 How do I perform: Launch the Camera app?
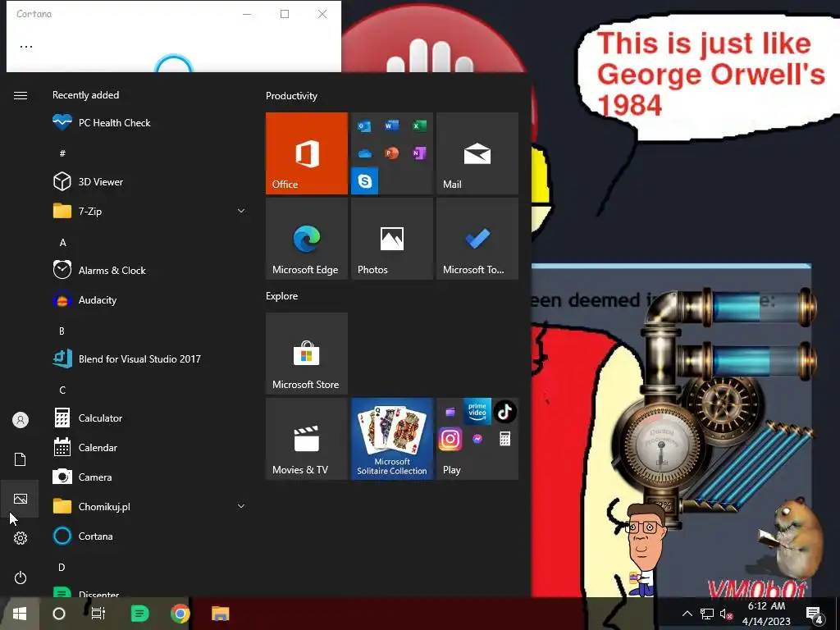[x=150, y=477]
